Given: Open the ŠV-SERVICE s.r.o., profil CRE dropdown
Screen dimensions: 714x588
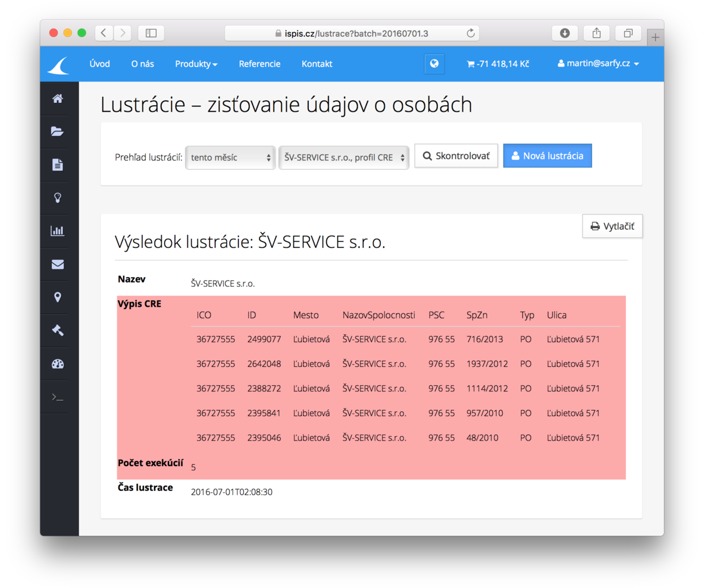Looking at the screenshot, I should [344, 157].
